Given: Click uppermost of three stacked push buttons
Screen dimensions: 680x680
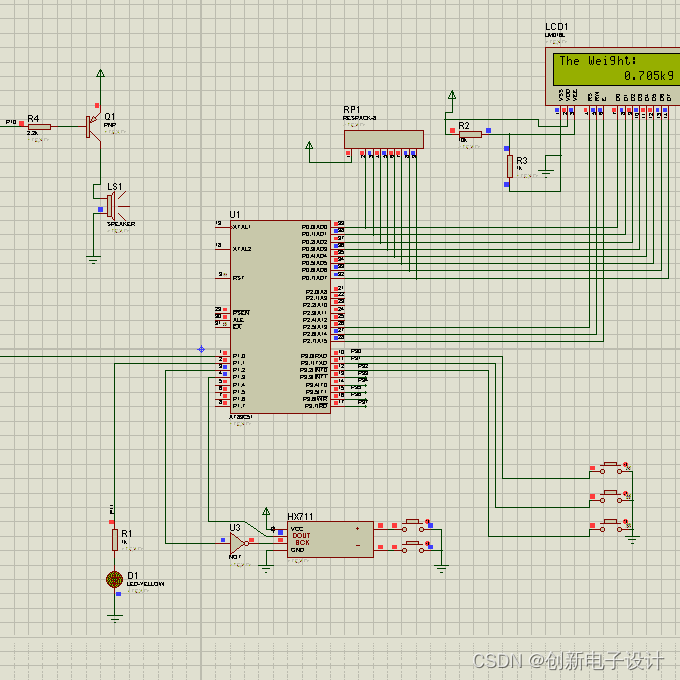Looking at the screenshot, I should coord(611,468).
